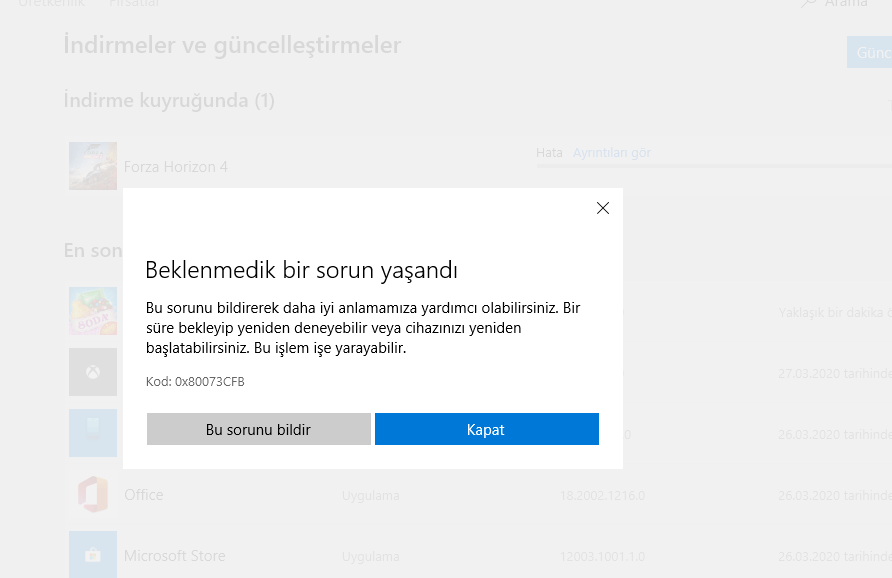Viewport: 892px width, 578px height.
Task: Click the bottom-most blue store tile icon
Action: point(92,556)
